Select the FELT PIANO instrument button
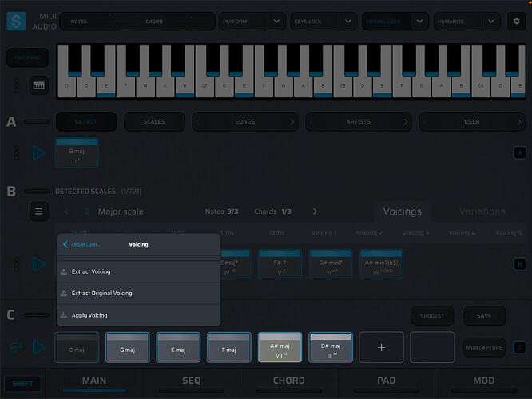The height and width of the screenshot is (399, 532). 27,57
